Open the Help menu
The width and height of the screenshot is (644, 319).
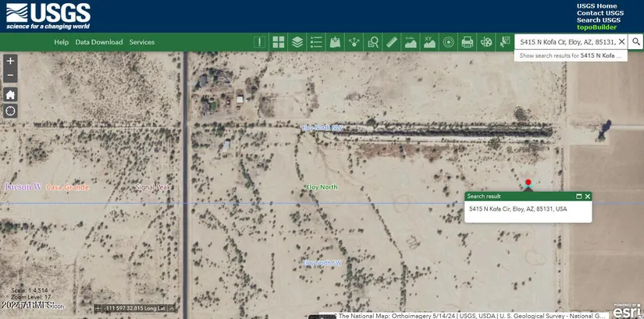pos(62,42)
